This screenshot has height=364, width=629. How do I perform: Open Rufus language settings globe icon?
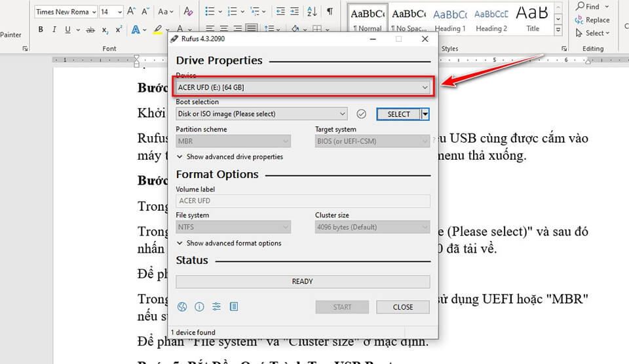(182, 307)
